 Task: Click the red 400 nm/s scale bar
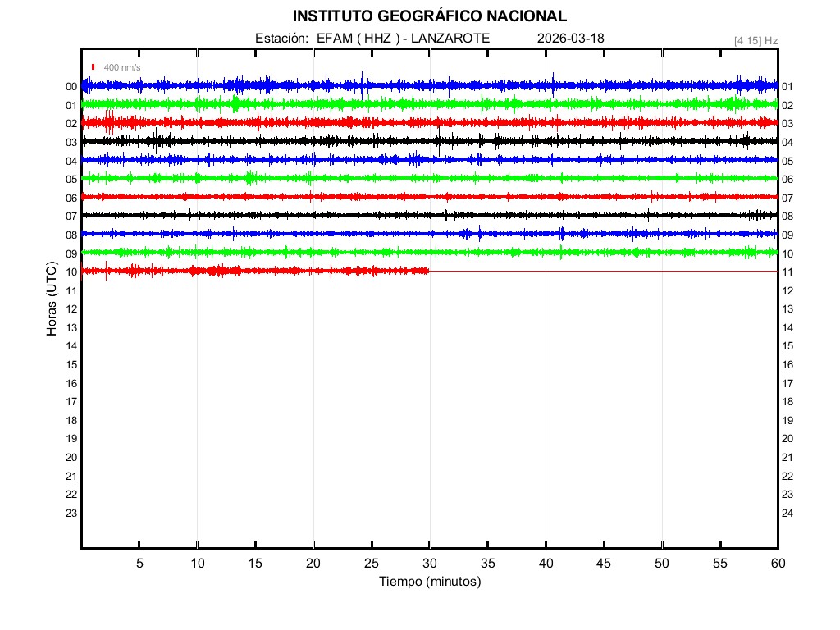click(x=94, y=67)
